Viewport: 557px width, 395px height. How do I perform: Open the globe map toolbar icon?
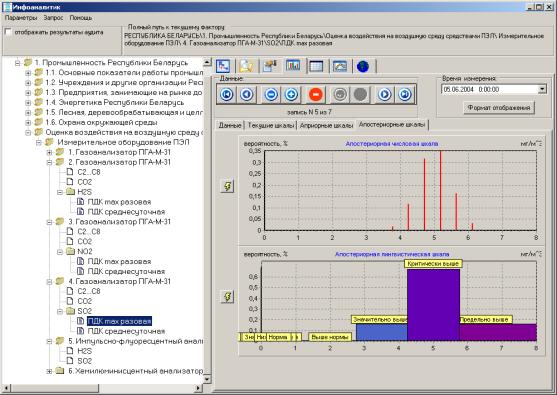coord(363,66)
